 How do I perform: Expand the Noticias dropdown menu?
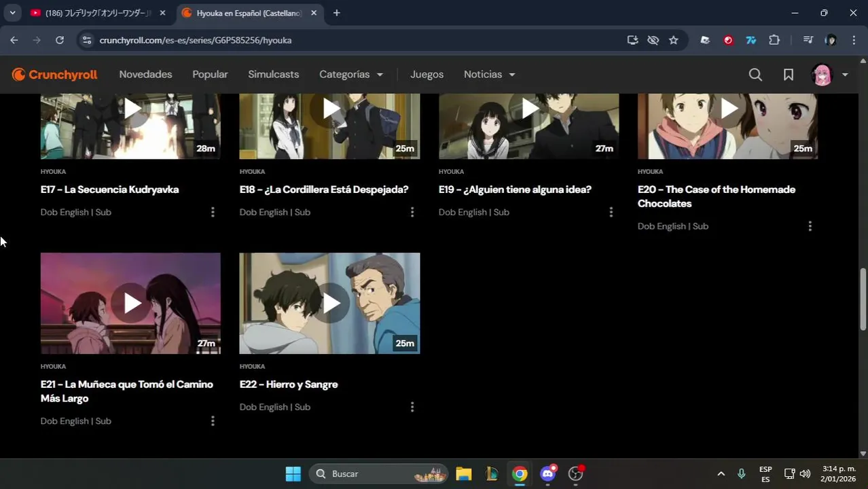point(490,75)
